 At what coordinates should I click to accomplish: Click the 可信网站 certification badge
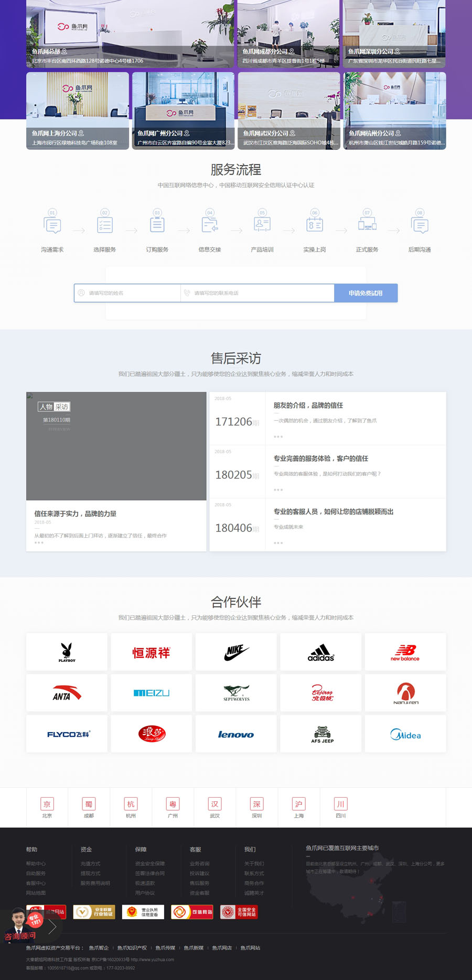tap(192, 912)
